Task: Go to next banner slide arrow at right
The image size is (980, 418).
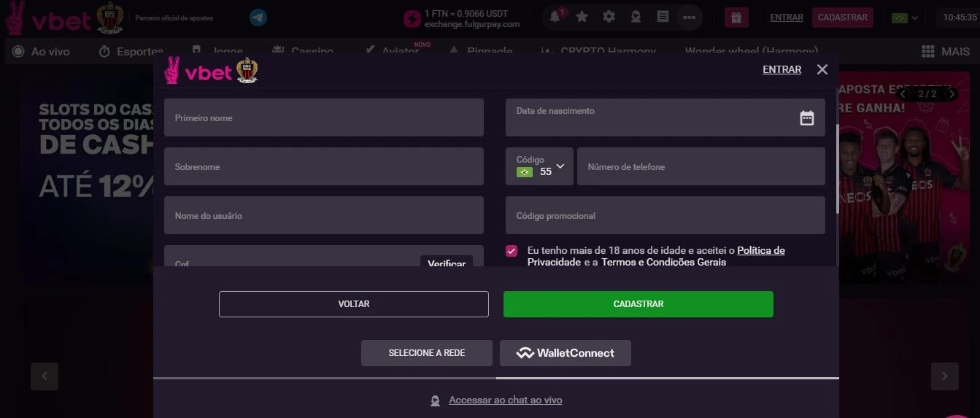Action: point(944,376)
